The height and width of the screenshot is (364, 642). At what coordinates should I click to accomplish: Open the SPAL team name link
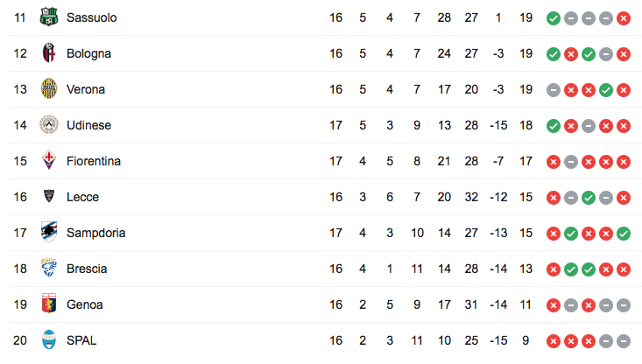81,340
